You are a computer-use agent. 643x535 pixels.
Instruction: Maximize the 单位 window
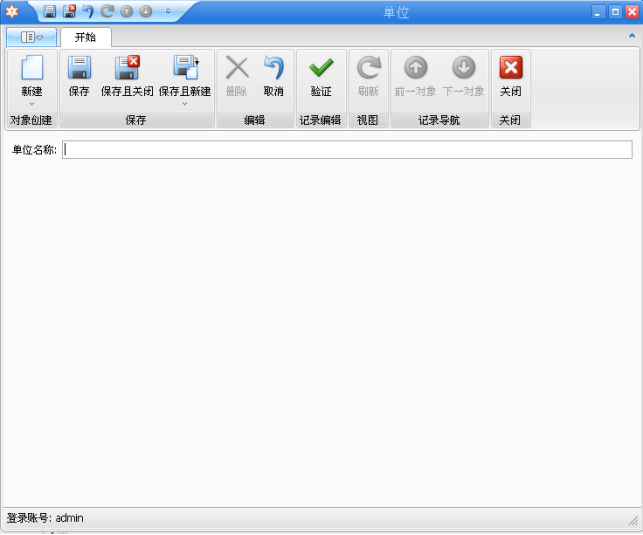pos(615,12)
